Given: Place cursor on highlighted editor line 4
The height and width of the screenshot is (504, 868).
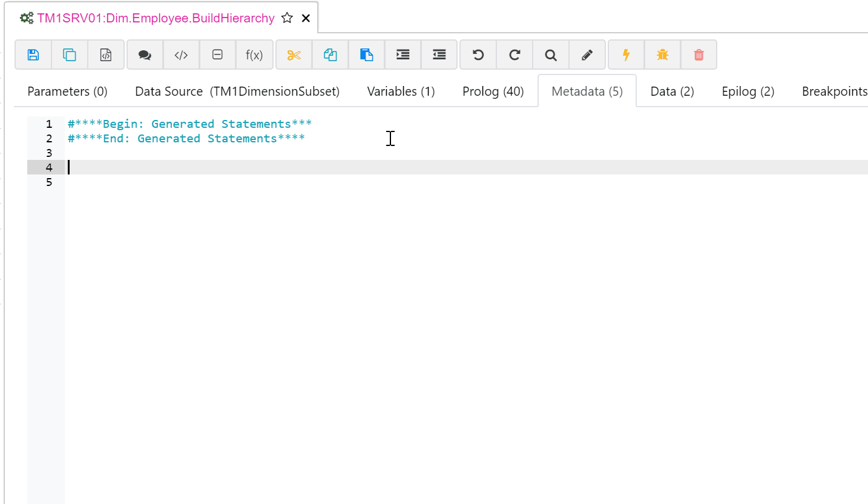Looking at the screenshot, I should coord(466,167).
